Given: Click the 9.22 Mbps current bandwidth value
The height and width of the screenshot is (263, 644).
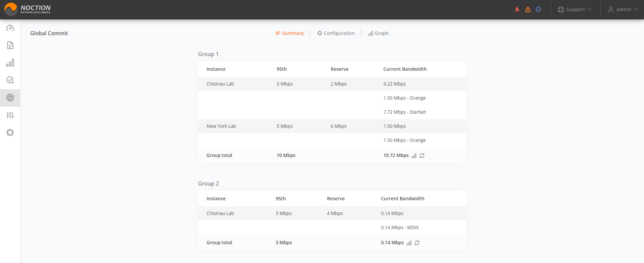Looking at the screenshot, I should click(x=394, y=84).
